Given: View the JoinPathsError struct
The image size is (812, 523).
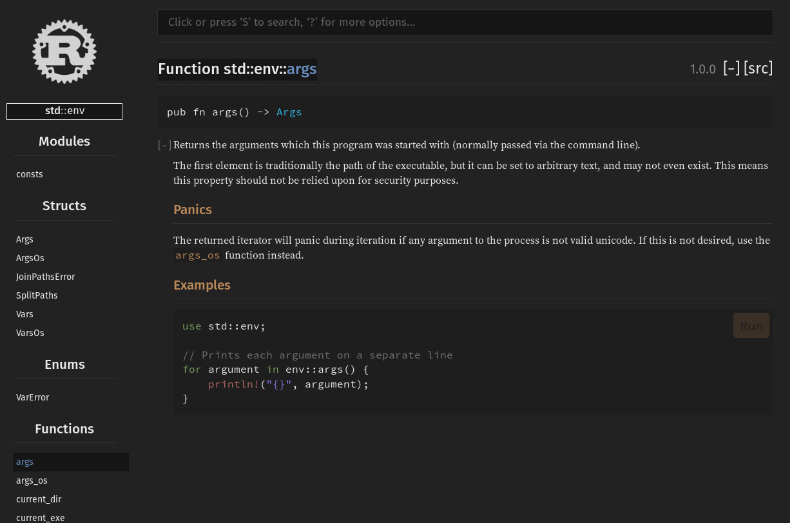Looking at the screenshot, I should pos(45,277).
